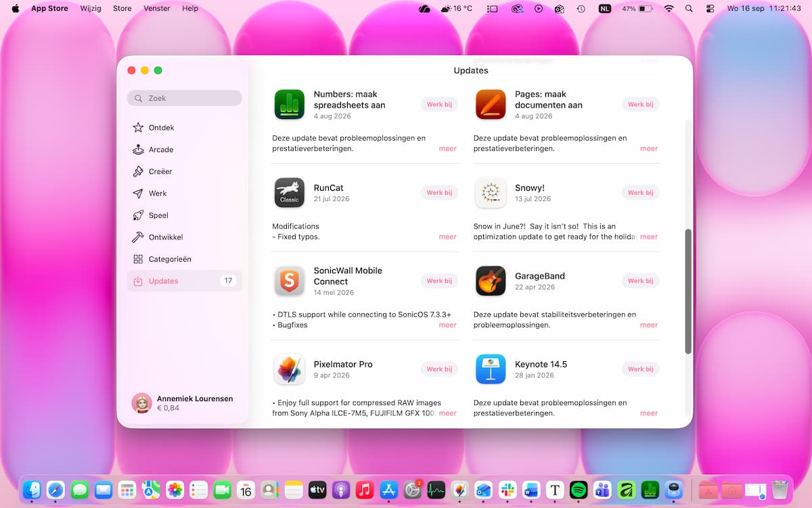Viewport: 812px width, 508px height.
Task: Open Finder from the Dock
Action: [x=32, y=490]
